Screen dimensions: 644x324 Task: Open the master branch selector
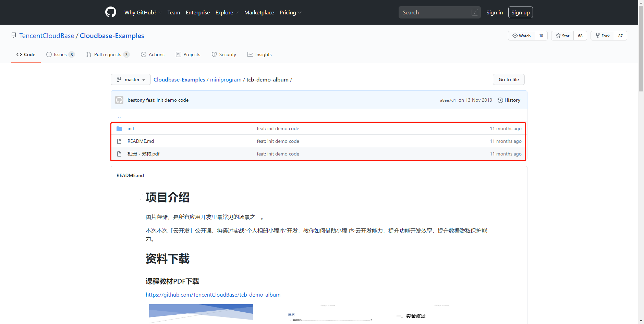click(131, 79)
